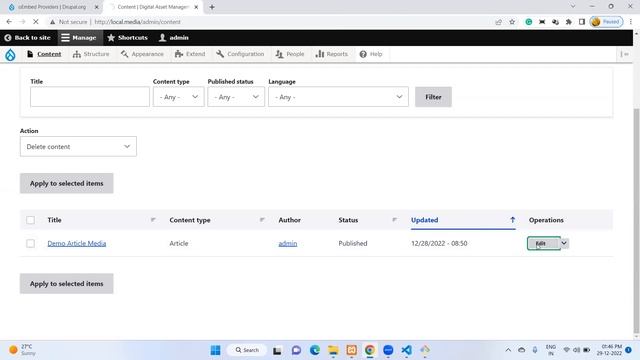Toggle toolbar orientation icon at right edge

(x=624, y=54)
